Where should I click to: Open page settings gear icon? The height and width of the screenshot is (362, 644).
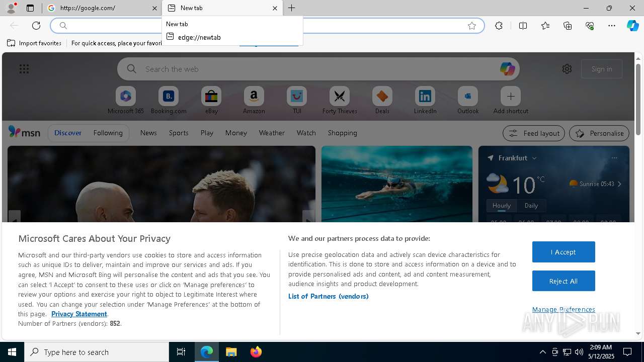[567, 69]
